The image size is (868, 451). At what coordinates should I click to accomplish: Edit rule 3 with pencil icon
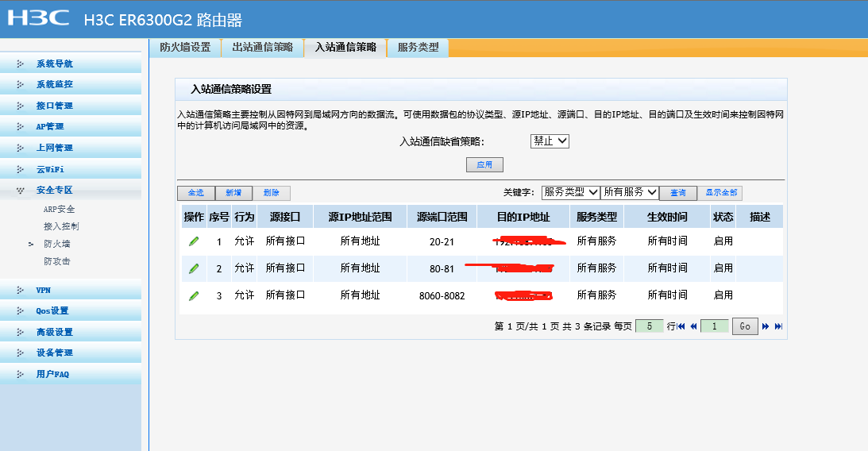click(194, 295)
